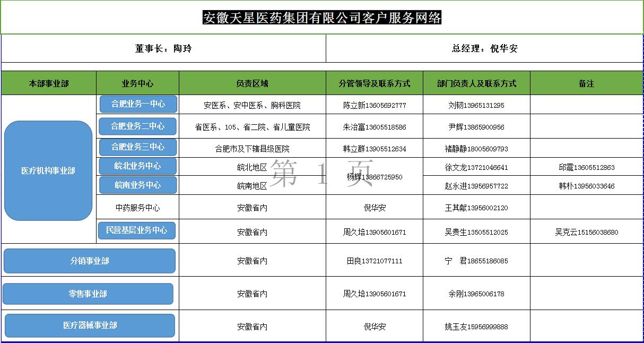Screen dimensions: 644x343
Task: Click the 中药服务中心 cell
Action: [138, 208]
